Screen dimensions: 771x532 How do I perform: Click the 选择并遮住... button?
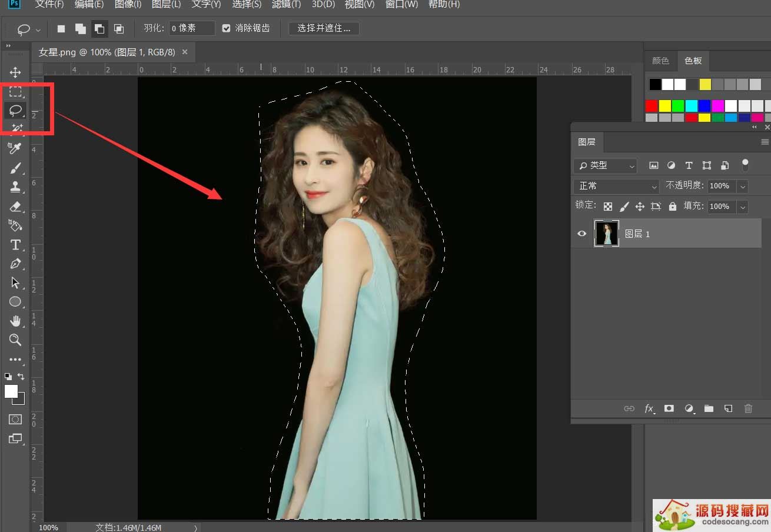(324, 28)
